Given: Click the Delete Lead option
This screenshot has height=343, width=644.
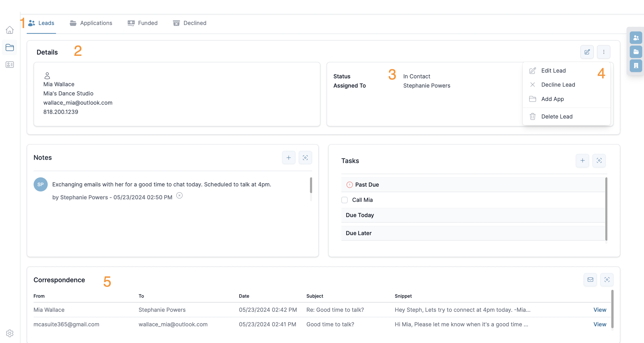Looking at the screenshot, I should point(556,116).
